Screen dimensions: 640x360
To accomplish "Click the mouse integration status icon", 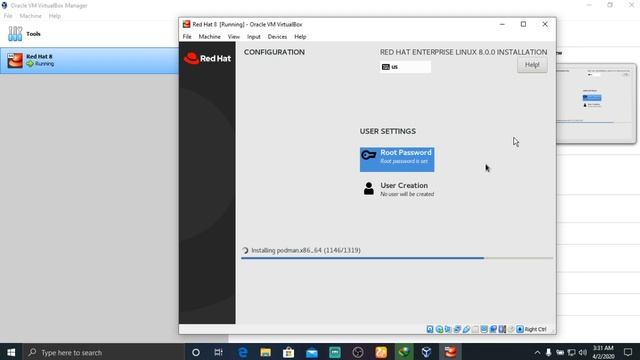I will pyautogui.click(x=511, y=329).
